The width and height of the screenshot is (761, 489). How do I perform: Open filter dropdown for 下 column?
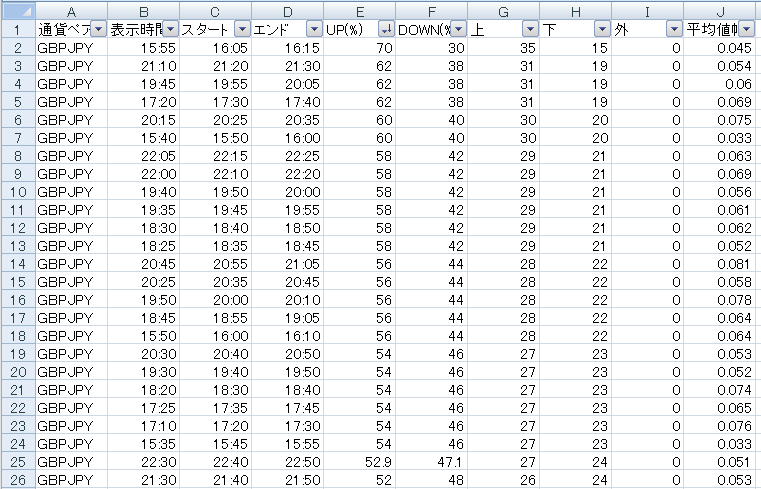pos(602,30)
